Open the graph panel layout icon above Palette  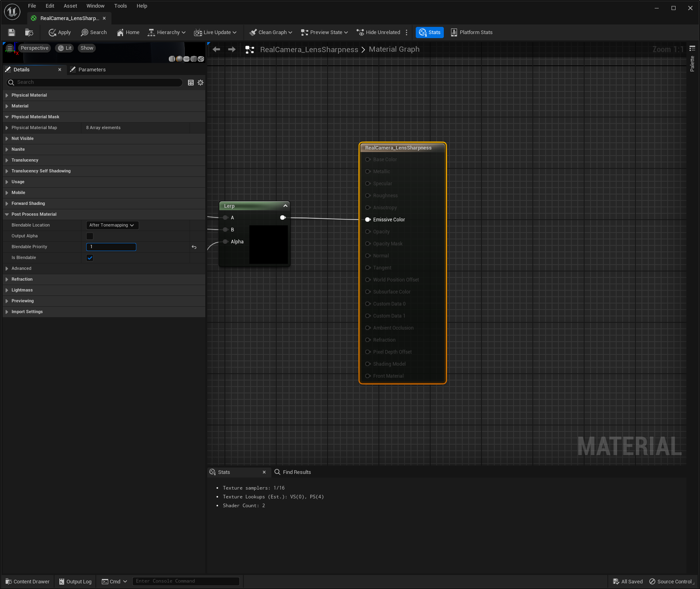click(x=692, y=49)
